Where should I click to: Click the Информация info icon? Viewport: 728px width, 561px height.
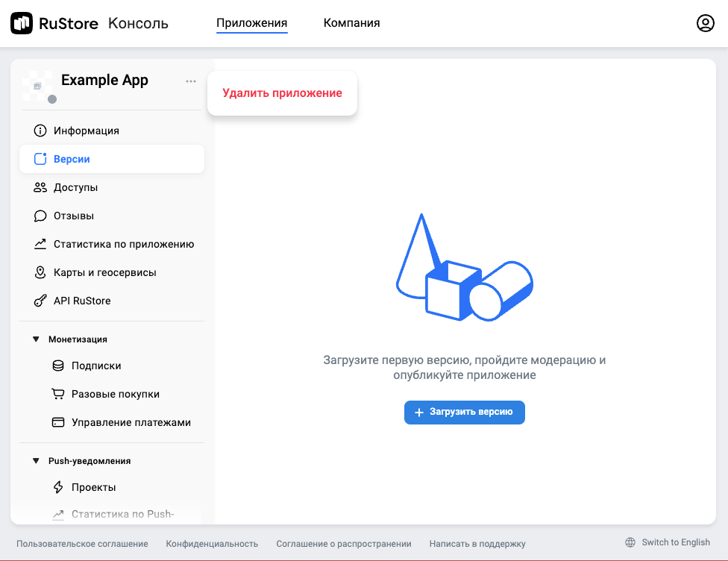pos(40,131)
